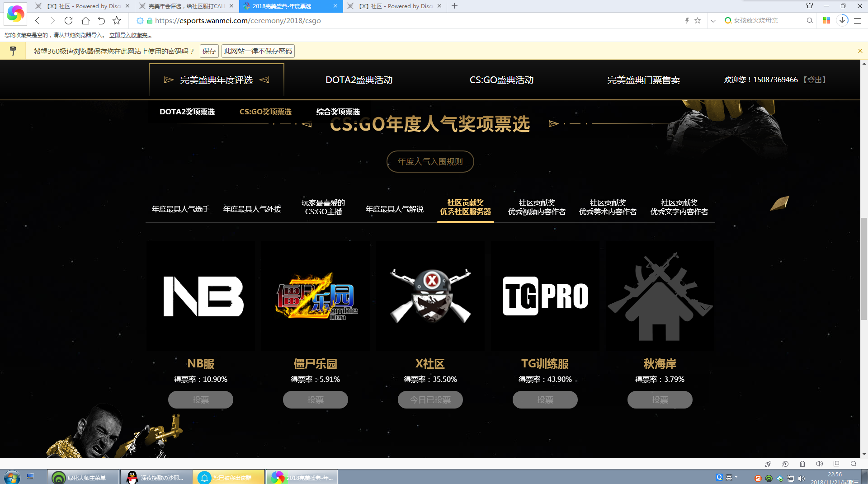Click the browser refresh icon

tap(68, 20)
